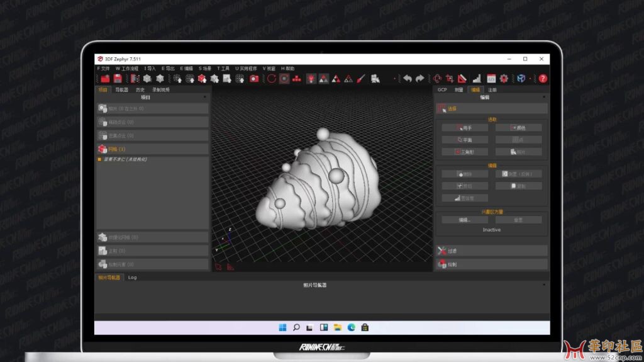Click the red paintbrush toolbar icon
Viewport: 644px width, 362px height.
point(360,79)
